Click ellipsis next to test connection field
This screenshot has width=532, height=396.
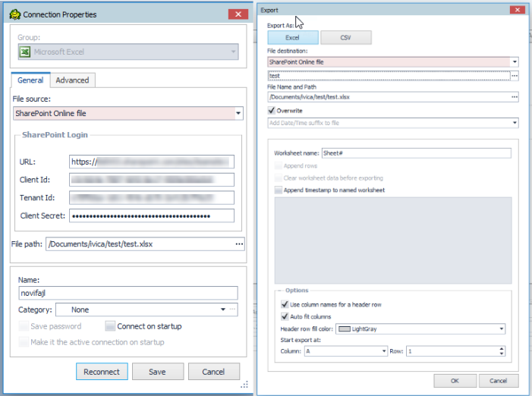[x=515, y=76]
